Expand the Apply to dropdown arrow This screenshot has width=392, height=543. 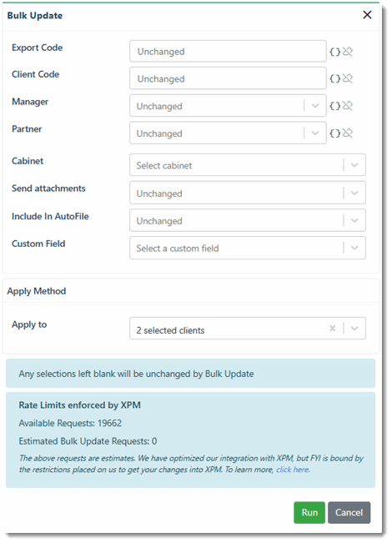click(354, 329)
